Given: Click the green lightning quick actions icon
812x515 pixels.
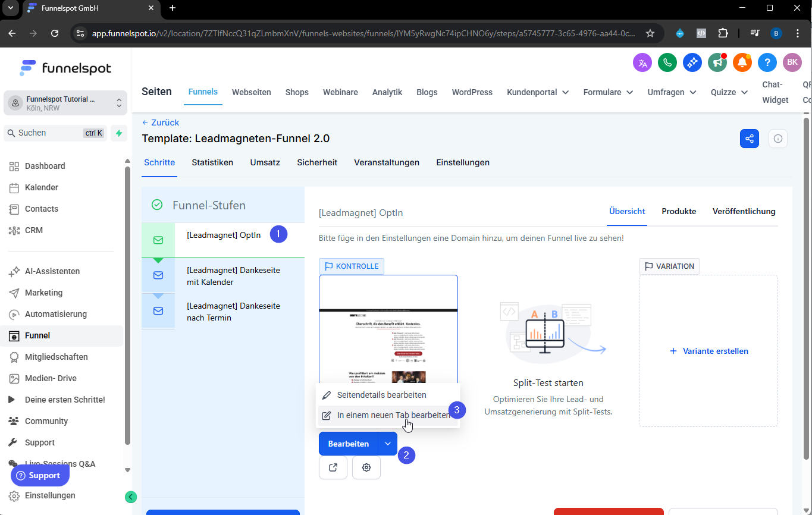Looking at the screenshot, I should tap(119, 133).
